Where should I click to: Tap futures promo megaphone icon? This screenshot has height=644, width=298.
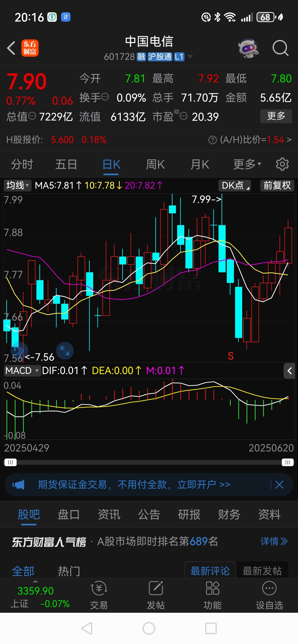(18, 485)
